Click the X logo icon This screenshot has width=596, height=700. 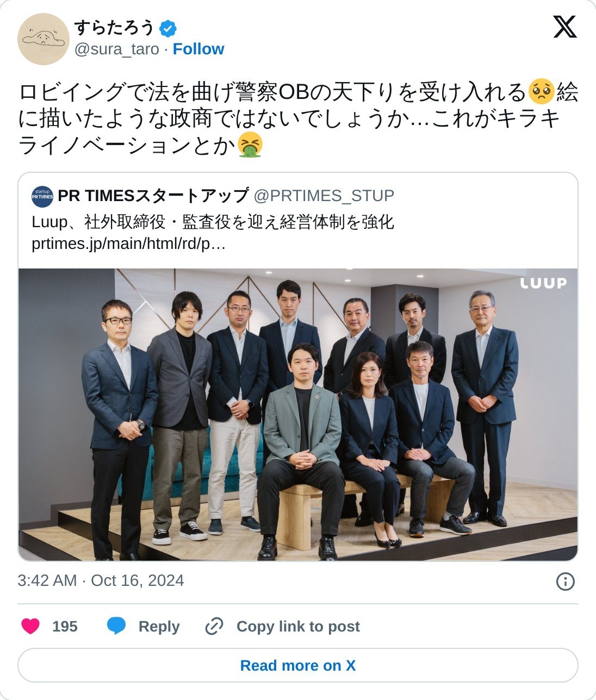[x=564, y=27]
